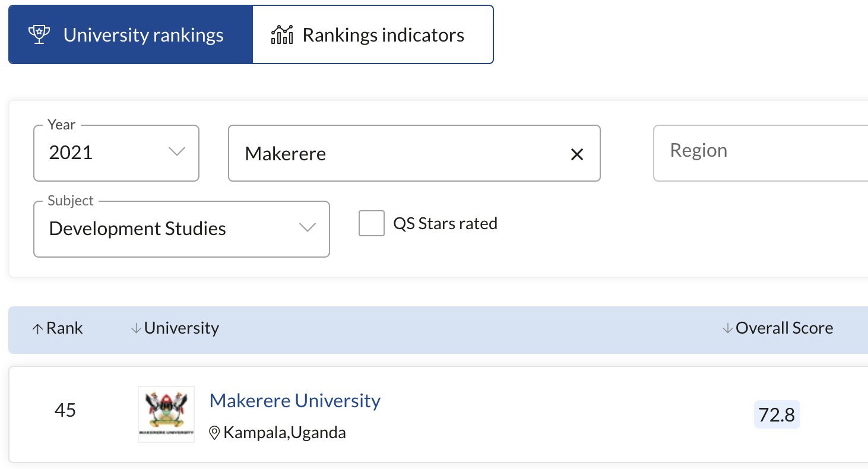Open the Region dropdown field
The height and width of the screenshot is (469, 868).
pos(761,153)
